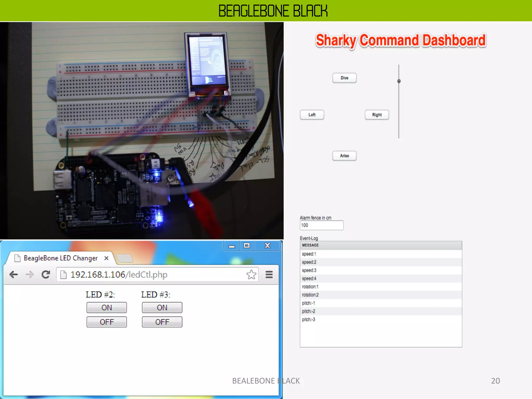532x399 pixels.
Task: Turn LED #2 ON
Action: point(107,308)
